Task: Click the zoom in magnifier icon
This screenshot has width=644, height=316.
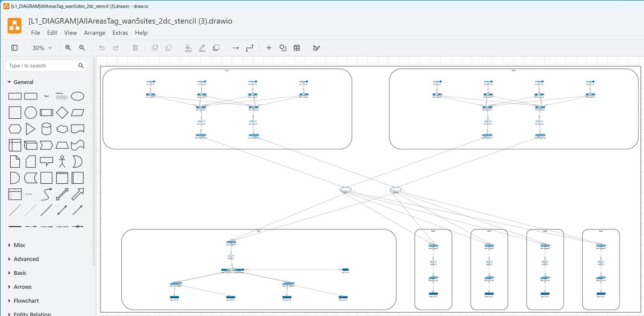Action: pos(68,48)
